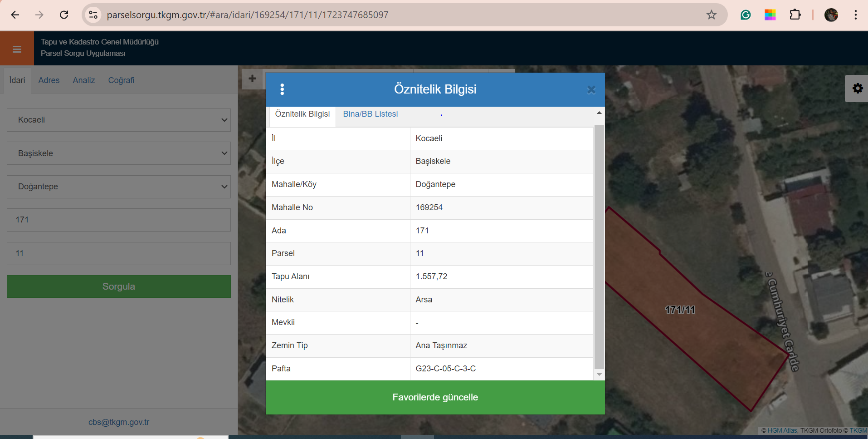The height and width of the screenshot is (439, 868).
Task: Open the hamburger menu in the header
Action: point(17,49)
